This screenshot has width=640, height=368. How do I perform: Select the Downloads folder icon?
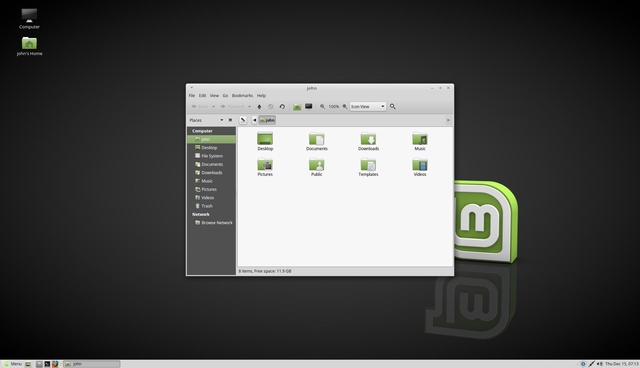click(x=368, y=142)
